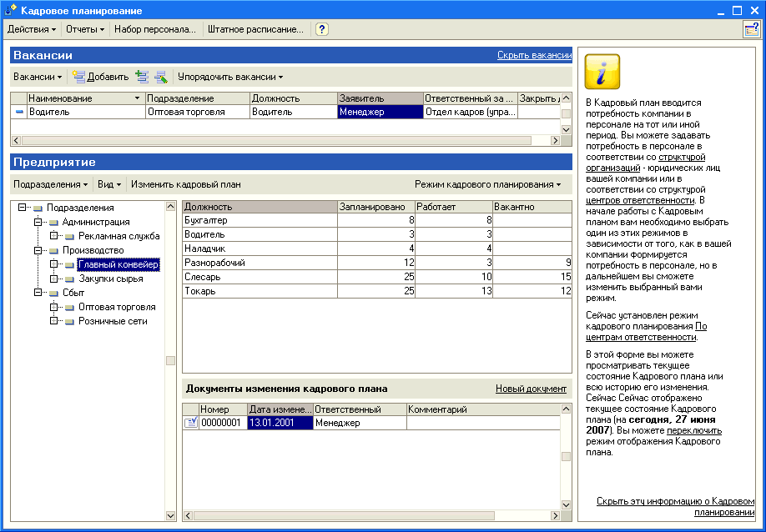Click the Добавить add vacancy icon
Screen dimensions: 766x532
point(79,77)
